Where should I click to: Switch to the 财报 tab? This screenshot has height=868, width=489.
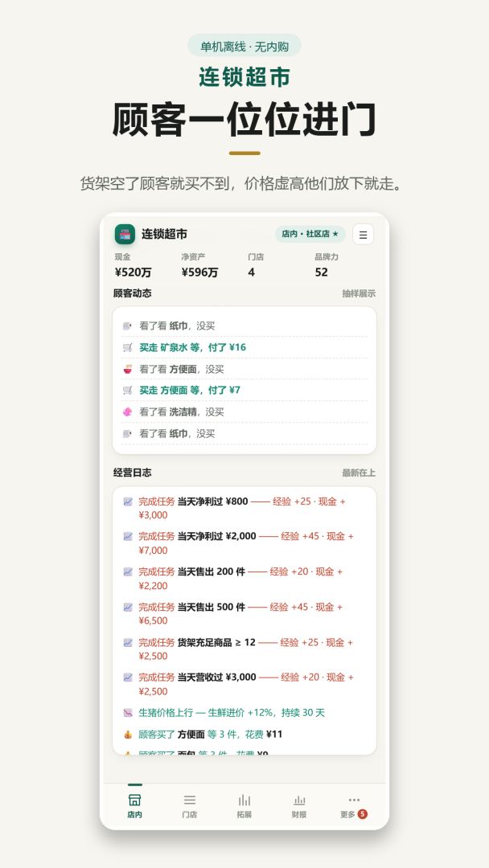[299, 806]
